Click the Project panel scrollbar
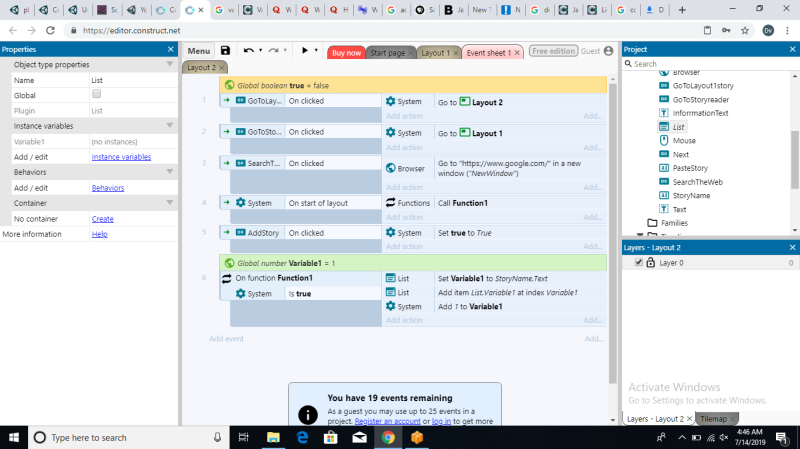This screenshot has height=449, width=800. [x=795, y=159]
